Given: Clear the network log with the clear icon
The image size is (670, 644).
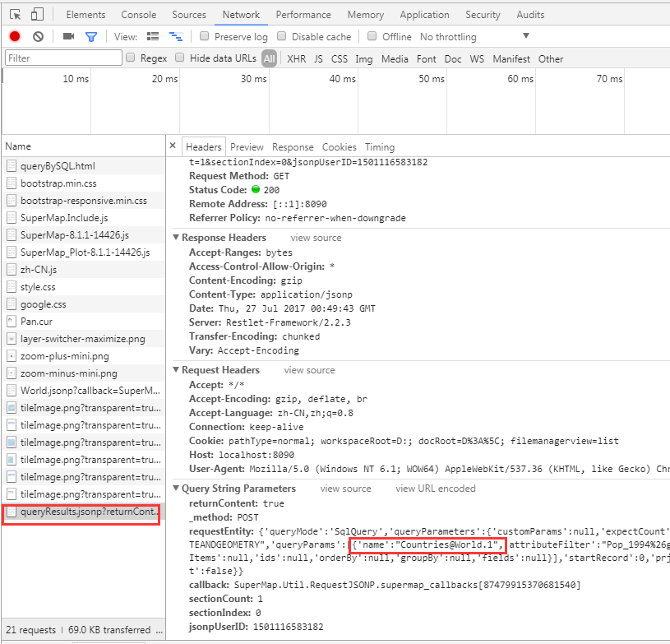Looking at the screenshot, I should [38, 37].
